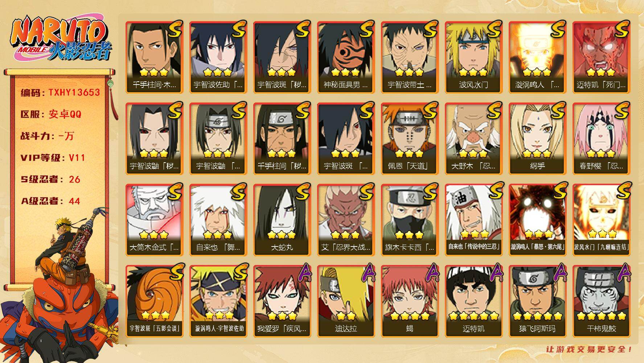
Task: Select the 干柿鬼鲛 ninja card
Action: pyautogui.click(x=601, y=301)
